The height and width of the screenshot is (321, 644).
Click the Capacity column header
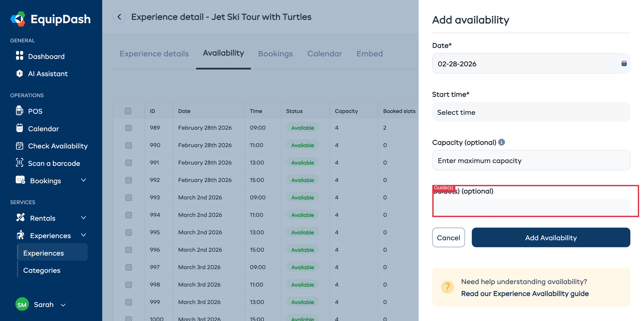pyautogui.click(x=346, y=111)
